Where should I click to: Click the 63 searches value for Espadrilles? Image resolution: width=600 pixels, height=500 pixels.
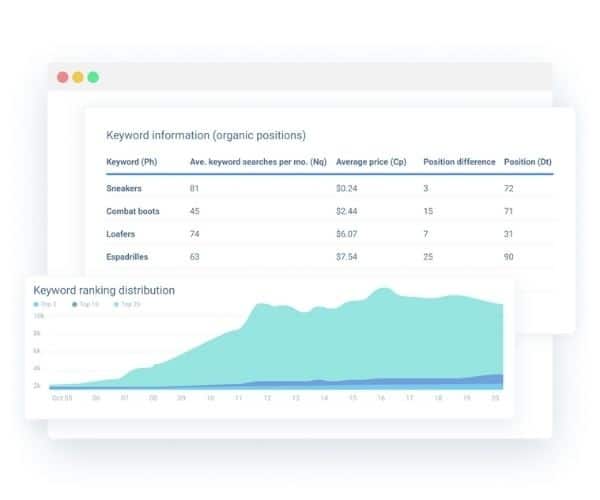pyautogui.click(x=194, y=257)
